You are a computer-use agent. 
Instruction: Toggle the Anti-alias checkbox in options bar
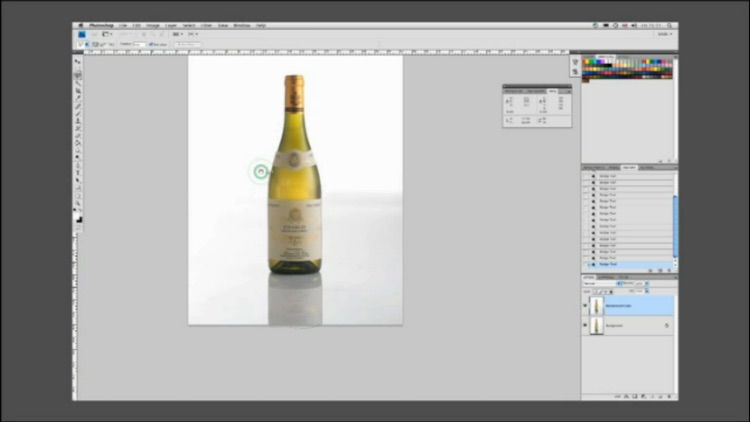click(x=150, y=44)
